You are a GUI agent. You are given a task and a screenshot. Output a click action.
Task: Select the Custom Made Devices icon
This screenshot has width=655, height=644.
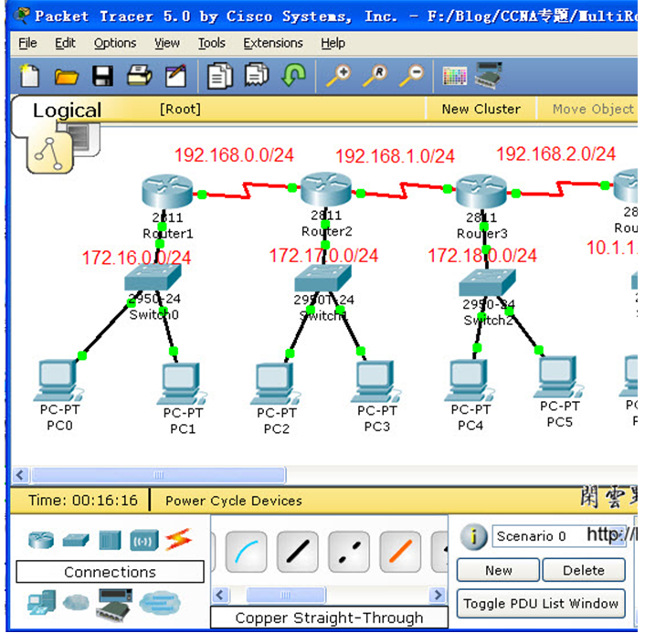coord(114,604)
